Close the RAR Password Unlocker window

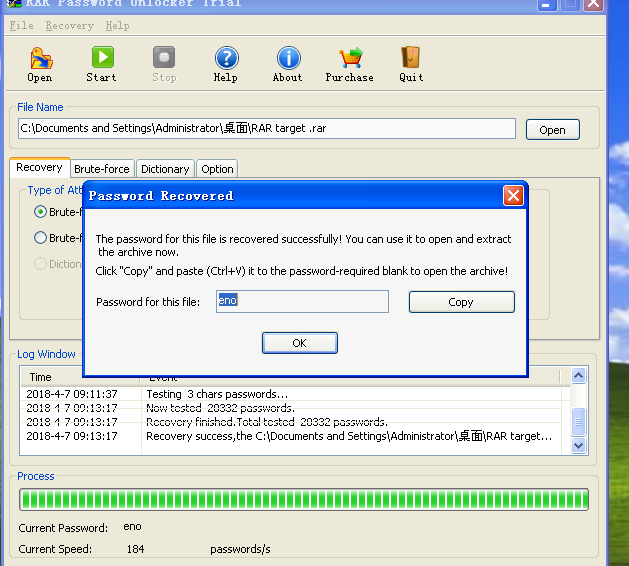pyautogui.click(x=593, y=5)
